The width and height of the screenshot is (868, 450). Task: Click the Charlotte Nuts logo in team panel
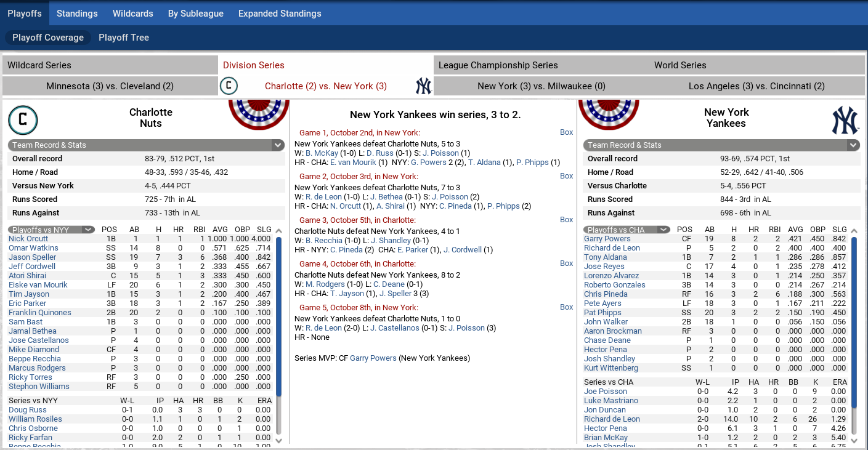(x=23, y=120)
